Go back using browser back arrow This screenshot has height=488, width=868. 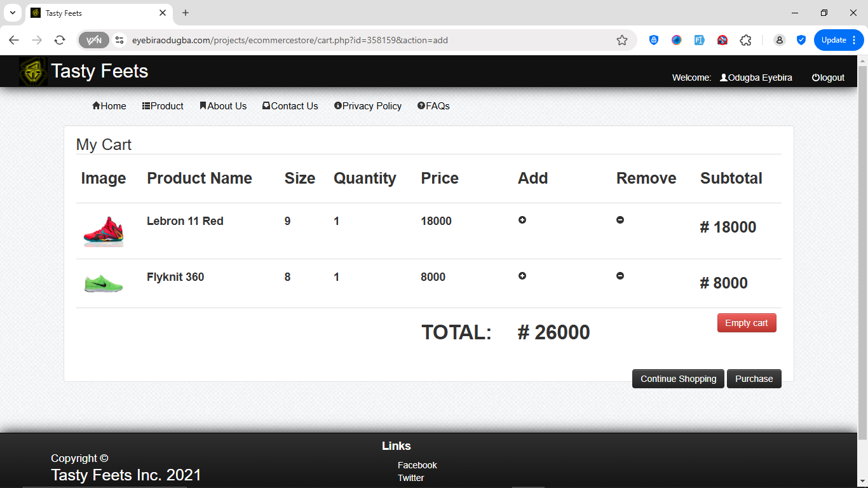[x=14, y=40]
